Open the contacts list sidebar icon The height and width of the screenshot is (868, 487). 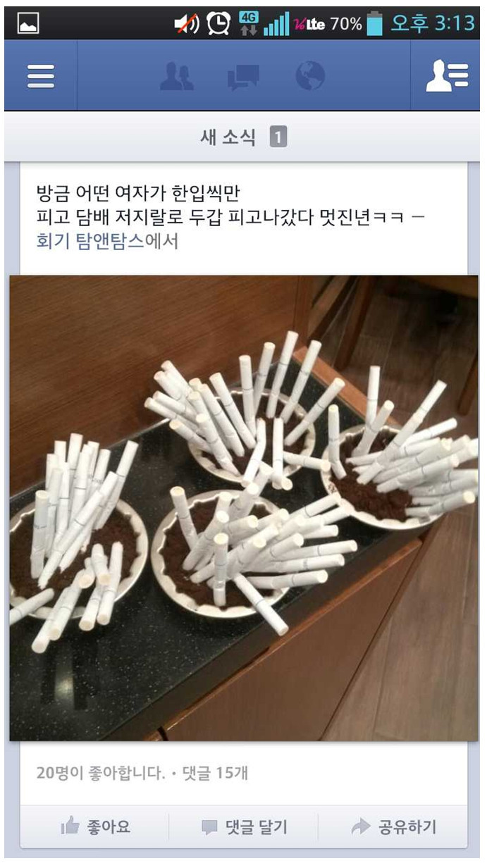point(447,76)
